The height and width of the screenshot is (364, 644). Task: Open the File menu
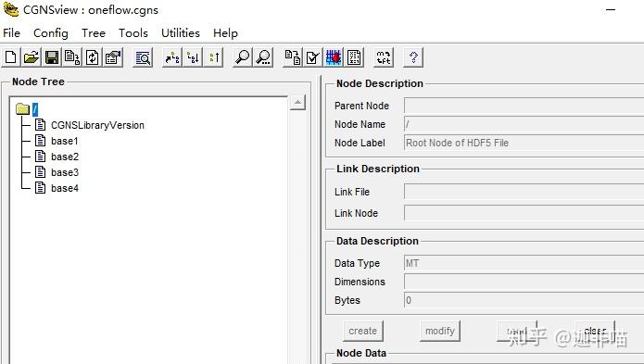(x=11, y=32)
